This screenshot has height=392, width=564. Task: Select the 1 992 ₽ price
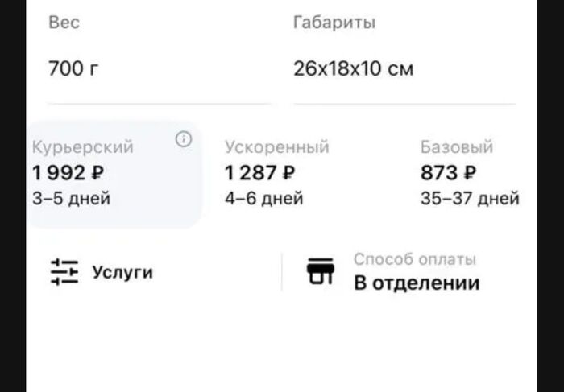[68, 172]
